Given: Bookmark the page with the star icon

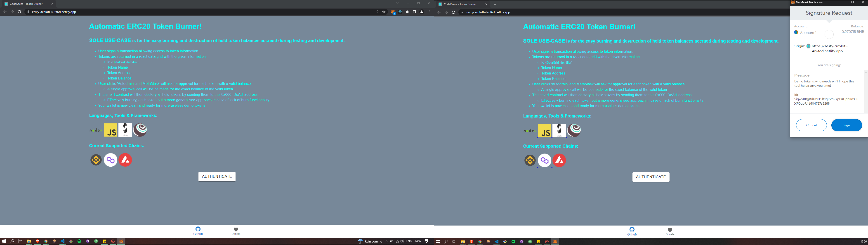Looking at the screenshot, I should pyautogui.click(x=384, y=12).
